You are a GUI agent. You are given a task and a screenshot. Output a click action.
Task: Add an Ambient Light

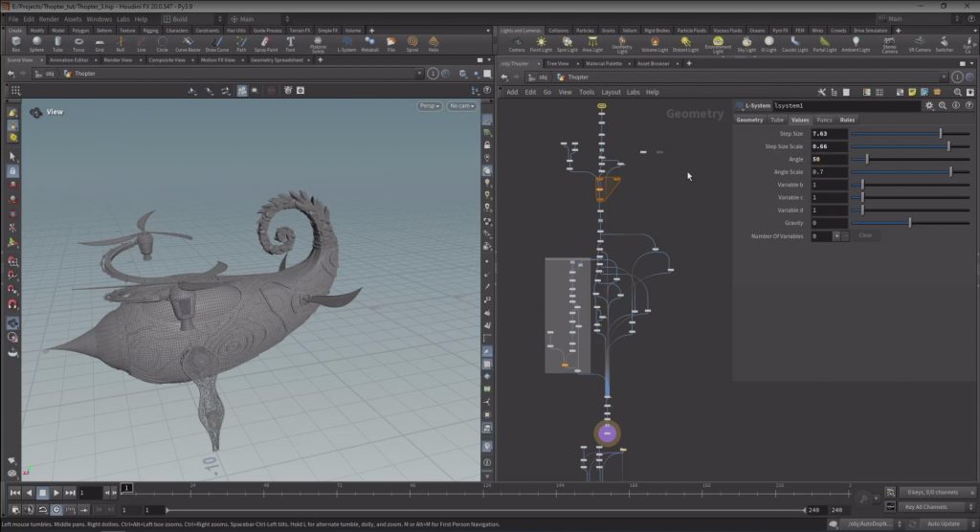[856, 44]
